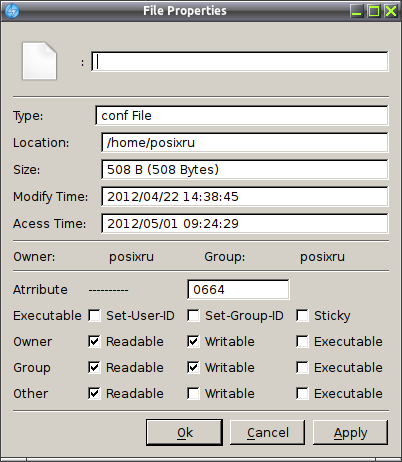This screenshot has width=402, height=462.
Task: Uncheck Other Readable permission
Action: [x=94, y=393]
